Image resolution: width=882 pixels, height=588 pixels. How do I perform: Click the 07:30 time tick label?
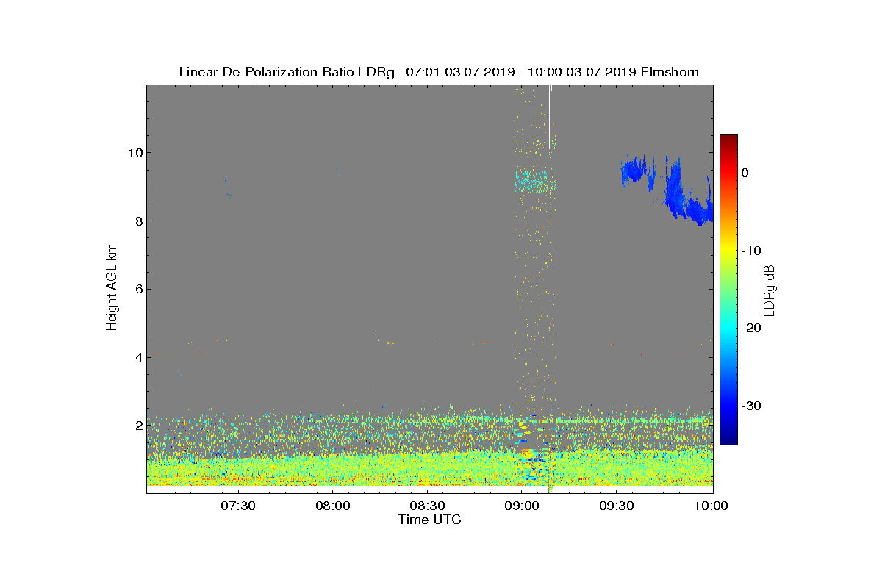click(x=237, y=506)
